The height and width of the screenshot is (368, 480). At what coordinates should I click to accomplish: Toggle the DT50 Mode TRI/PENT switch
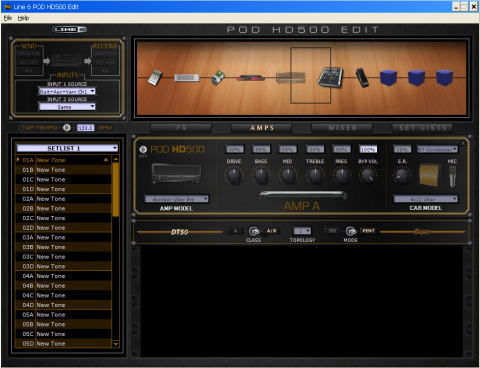pos(350,231)
